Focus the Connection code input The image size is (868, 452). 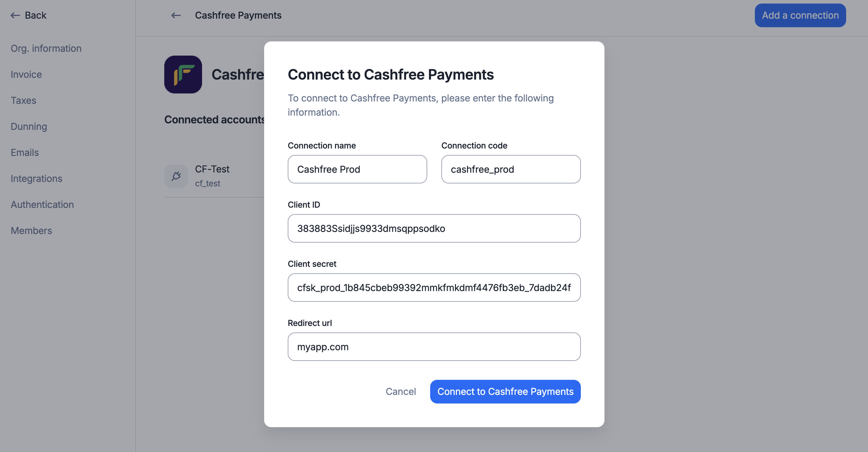pyautogui.click(x=511, y=169)
